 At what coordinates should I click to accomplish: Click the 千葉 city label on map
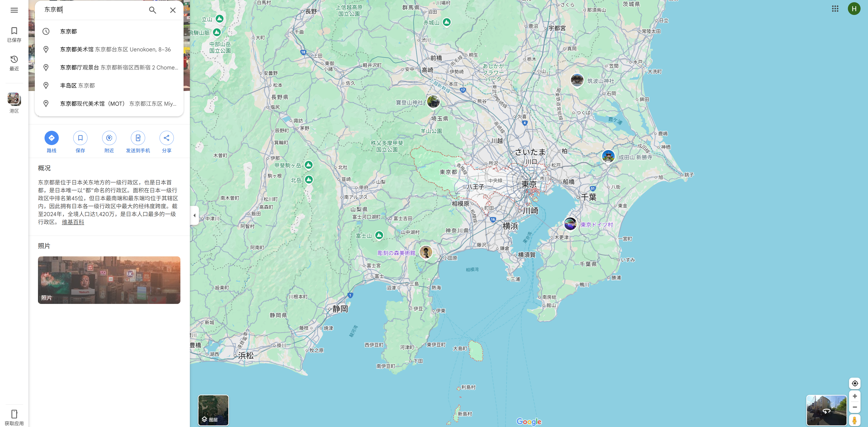[589, 197]
